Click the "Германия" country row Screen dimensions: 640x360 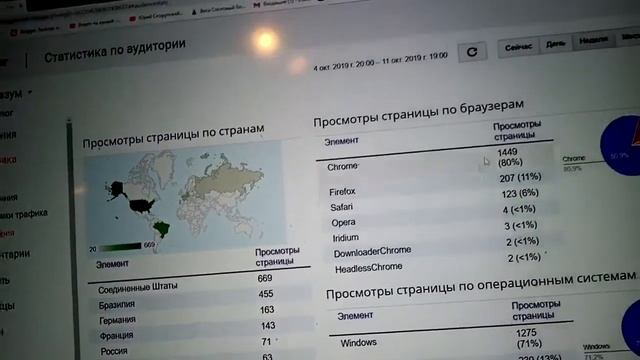coord(200,315)
